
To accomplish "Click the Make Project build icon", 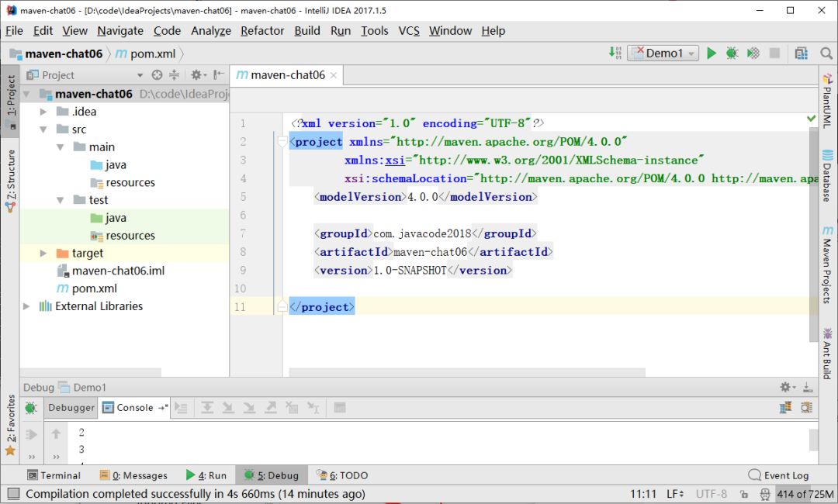I will pyautogui.click(x=615, y=54).
